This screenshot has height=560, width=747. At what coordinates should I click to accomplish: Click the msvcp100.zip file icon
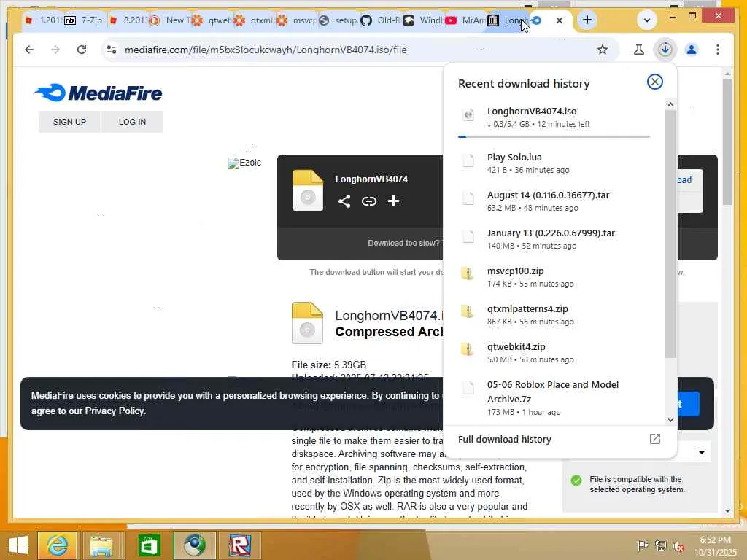coord(468,273)
